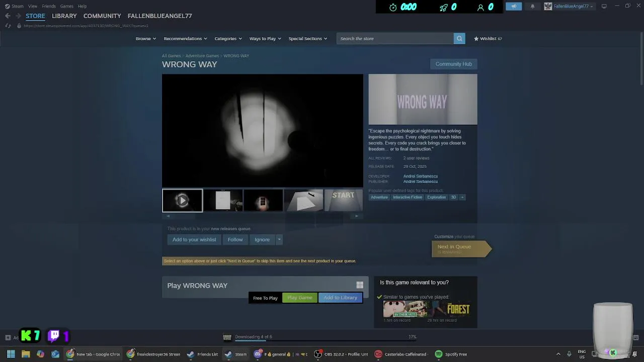Switch to the STORE tab
Viewport: 644px width, 362px height.
[35, 16]
